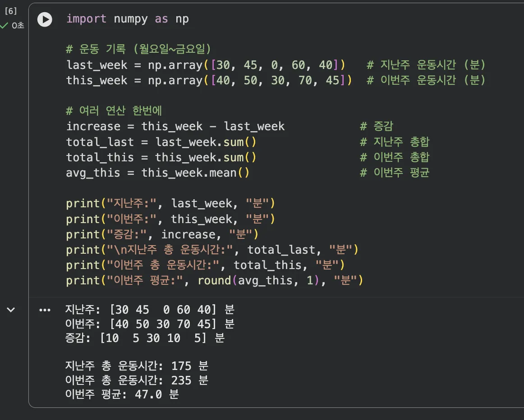Image resolution: width=524 pixels, height=420 pixels.
Task: Open the output options three-dot menu
Action: click(45, 310)
